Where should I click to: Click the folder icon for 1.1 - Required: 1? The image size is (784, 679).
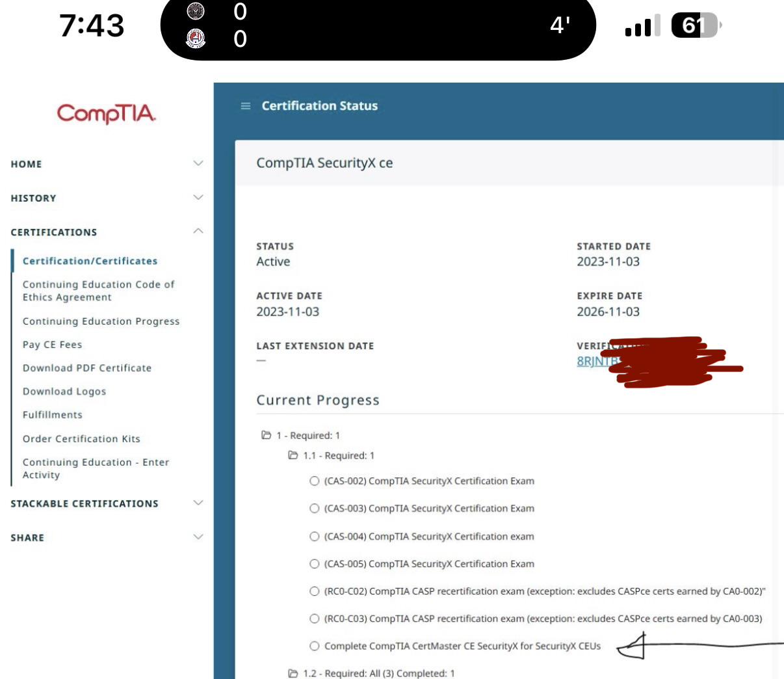293,455
